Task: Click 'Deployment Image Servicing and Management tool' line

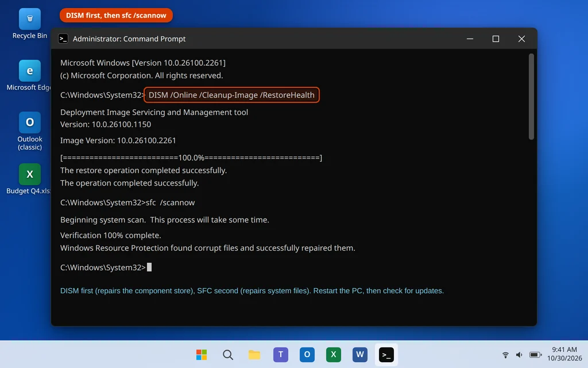Action: pyautogui.click(x=154, y=112)
